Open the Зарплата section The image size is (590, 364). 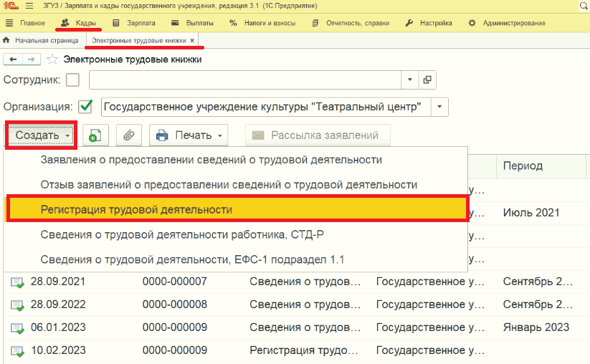pyautogui.click(x=134, y=23)
